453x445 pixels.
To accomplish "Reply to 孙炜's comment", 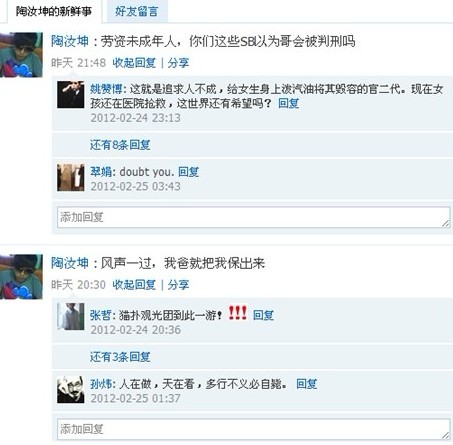I will [x=307, y=384].
